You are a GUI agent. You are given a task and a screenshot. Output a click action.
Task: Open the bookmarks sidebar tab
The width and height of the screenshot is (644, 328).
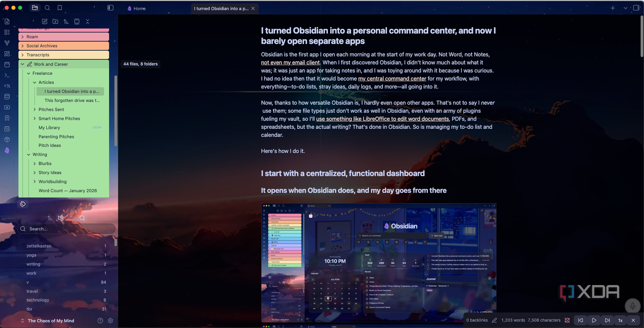click(x=60, y=8)
